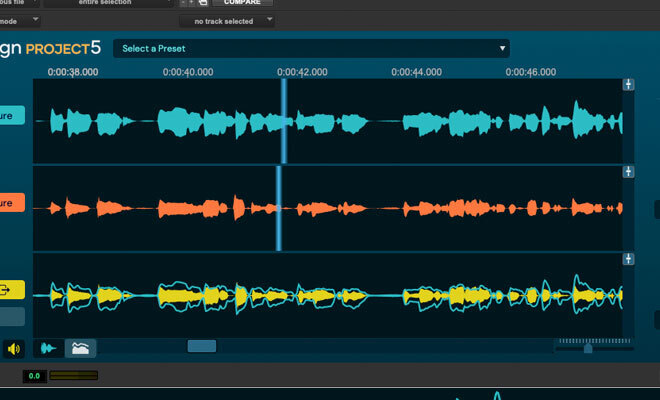The height and width of the screenshot is (400, 660).
Task: Open the mode dropdown at top left
Action: [20, 21]
